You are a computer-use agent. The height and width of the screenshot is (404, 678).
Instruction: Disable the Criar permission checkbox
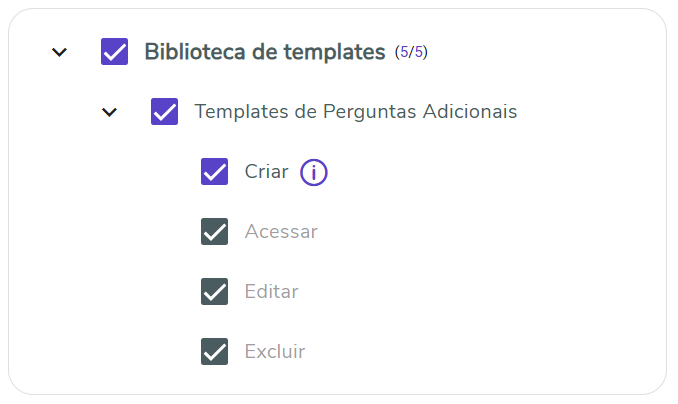pos(215,172)
